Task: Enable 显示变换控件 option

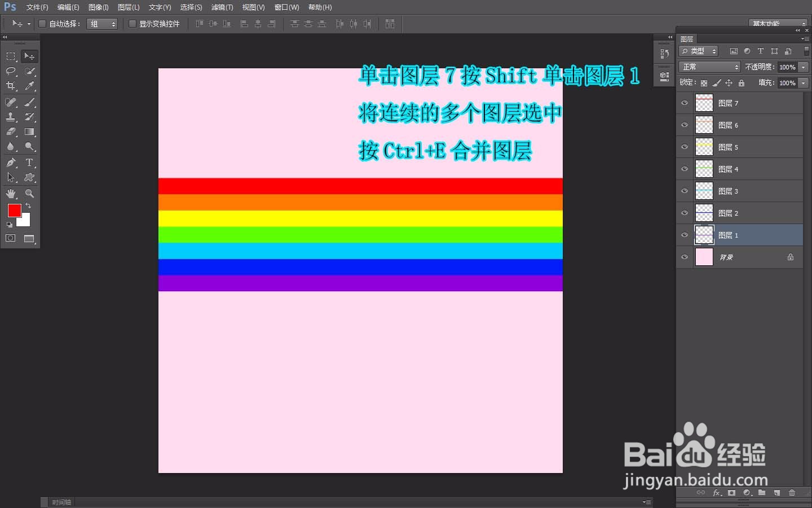Action: tap(133, 24)
